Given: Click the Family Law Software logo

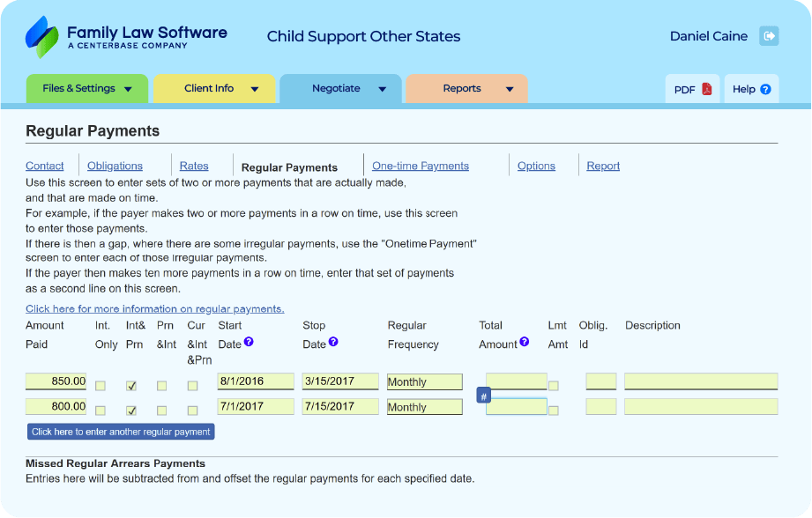Looking at the screenshot, I should [126, 37].
